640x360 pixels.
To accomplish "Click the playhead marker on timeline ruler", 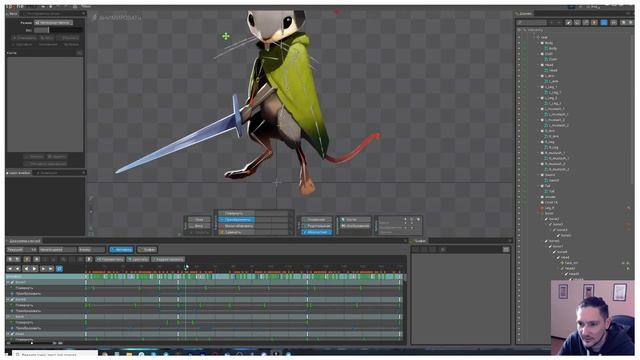I will click(186, 267).
